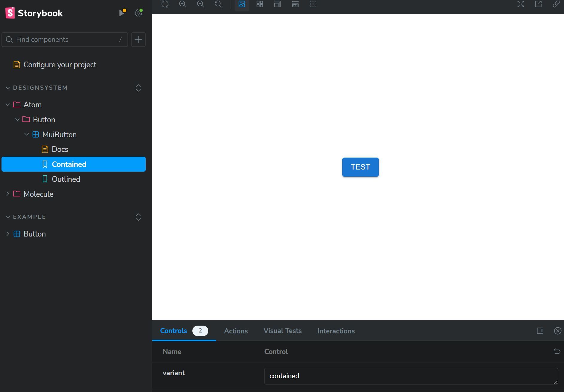The width and height of the screenshot is (564, 392).
Task: Click the TEST button in preview
Action: 360,167
